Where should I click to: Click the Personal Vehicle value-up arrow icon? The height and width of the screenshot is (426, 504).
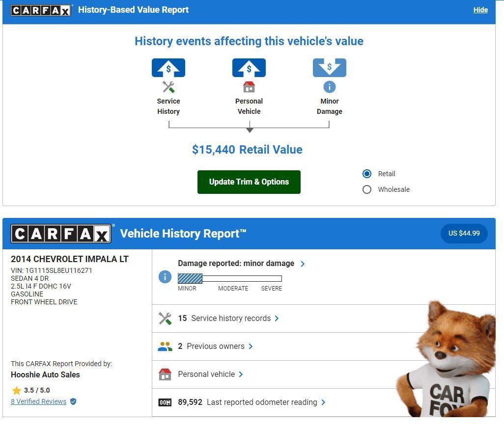pos(249,68)
